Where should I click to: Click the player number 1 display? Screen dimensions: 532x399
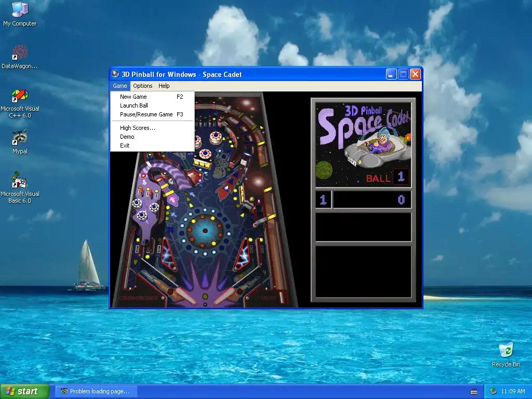click(323, 199)
